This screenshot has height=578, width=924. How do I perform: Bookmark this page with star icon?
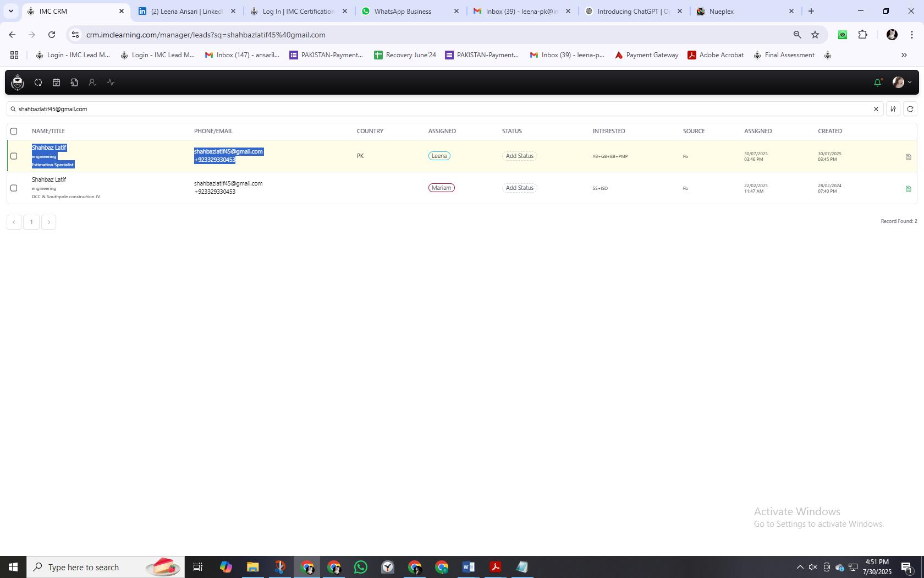tap(815, 35)
